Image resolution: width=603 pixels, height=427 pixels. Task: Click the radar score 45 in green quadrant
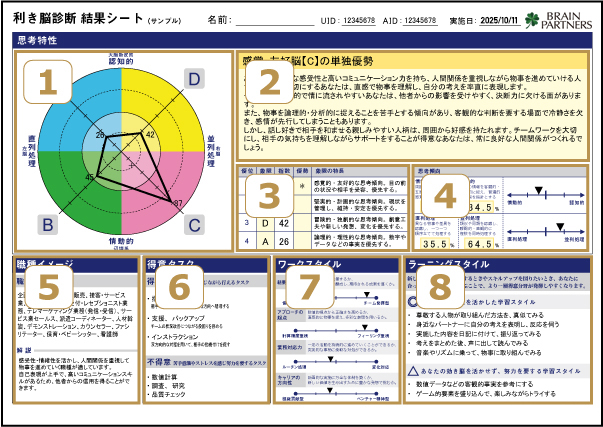click(89, 177)
